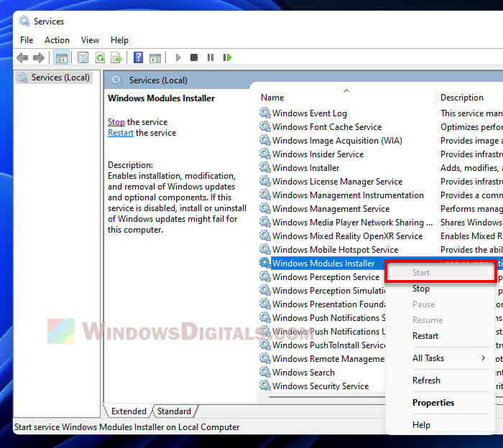Toggle Show/Hide Console Tree toolbar icon

click(61, 57)
